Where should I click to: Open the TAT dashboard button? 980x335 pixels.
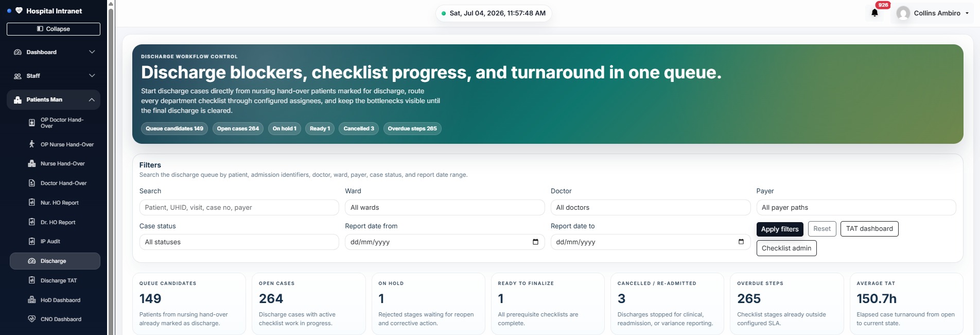pyautogui.click(x=869, y=229)
